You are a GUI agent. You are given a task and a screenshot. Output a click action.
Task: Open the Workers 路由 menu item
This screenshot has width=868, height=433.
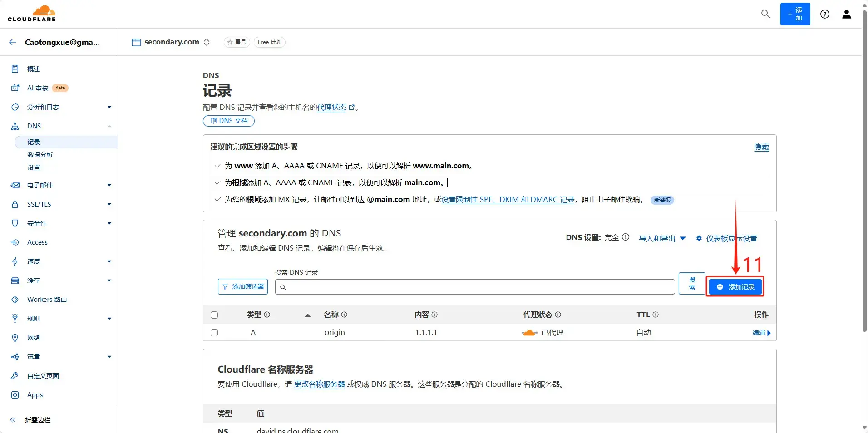click(x=47, y=300)
